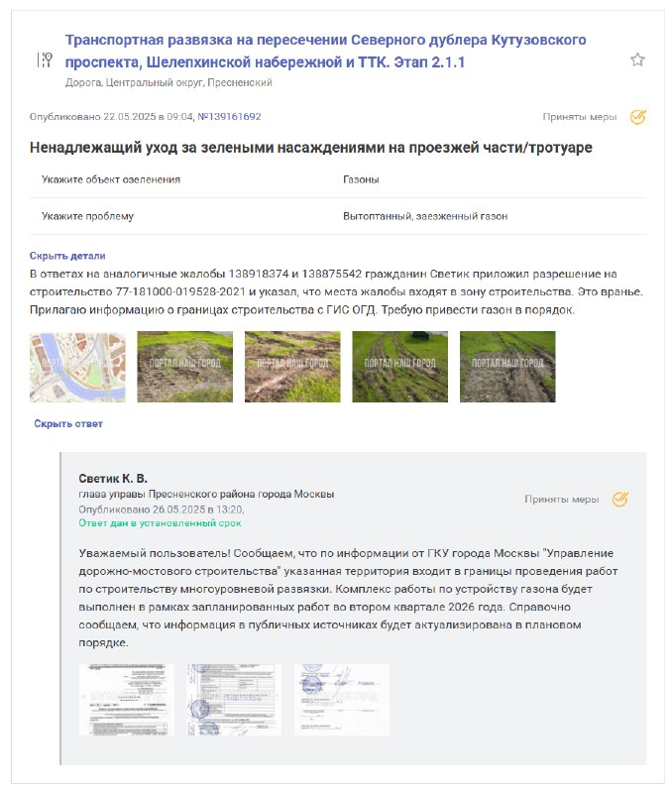This screenshot has width=672, height=793.
Task: Open the fifth photo of rutted grass
Action: click(507, 367)
